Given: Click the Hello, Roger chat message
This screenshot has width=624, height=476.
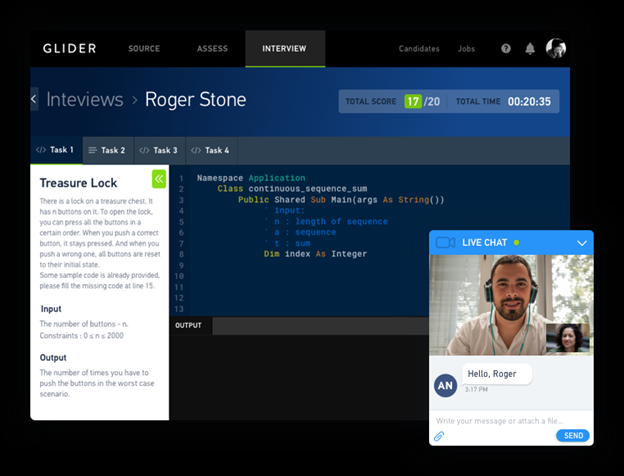Looking at the screenshot, I should [x=497, y=374].
